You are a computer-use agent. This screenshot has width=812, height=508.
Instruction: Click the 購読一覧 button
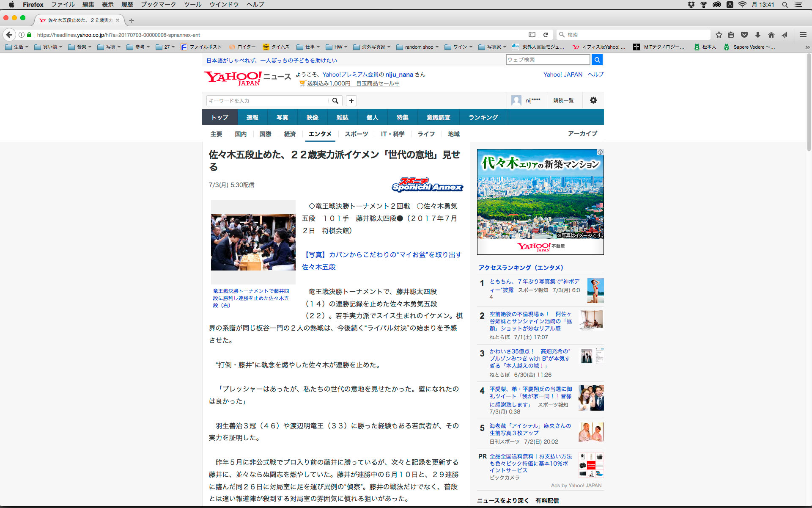563,100
